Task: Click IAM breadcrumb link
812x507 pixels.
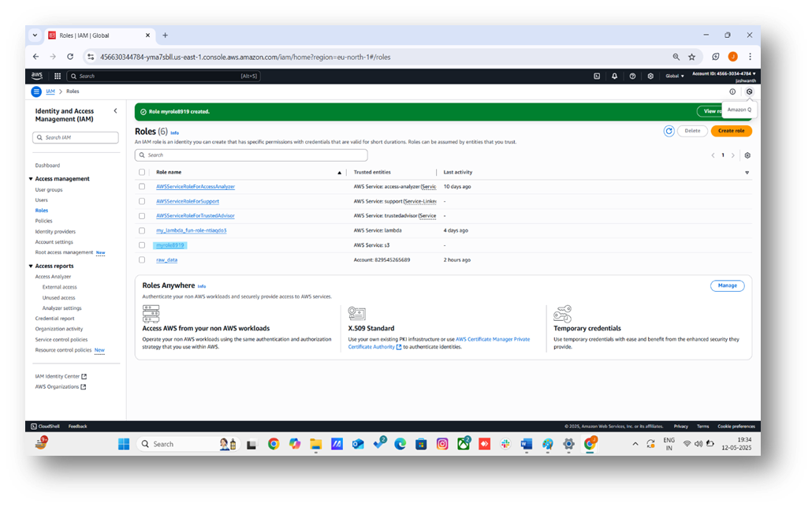Action: 50,91
